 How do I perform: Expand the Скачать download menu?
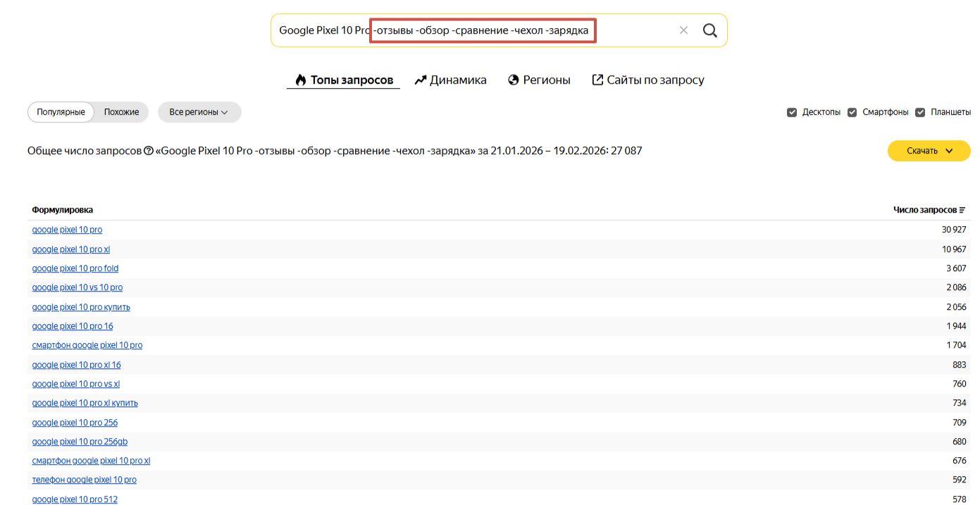(929, 151)
